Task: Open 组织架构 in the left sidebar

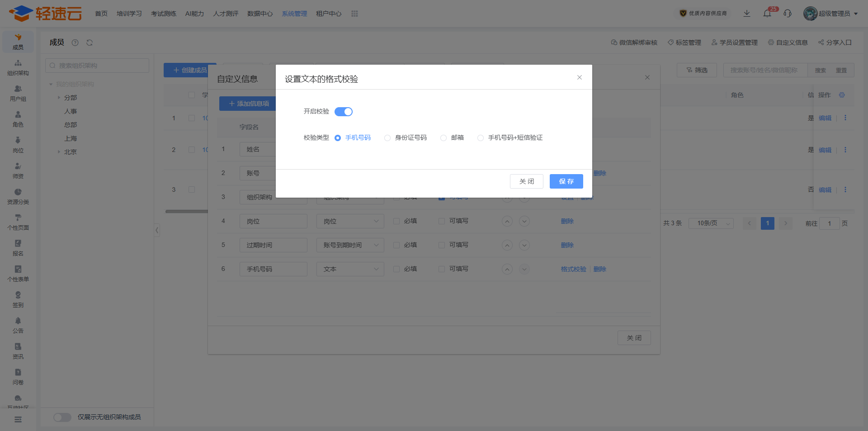Action: [18, 67]
